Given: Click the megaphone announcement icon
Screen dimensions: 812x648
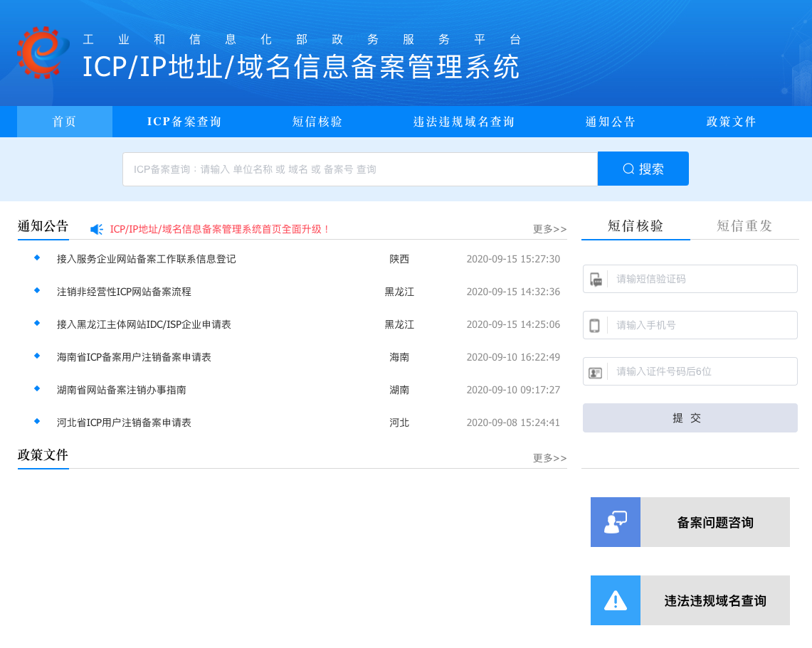Looking at the screenshot, I should 97,229.
